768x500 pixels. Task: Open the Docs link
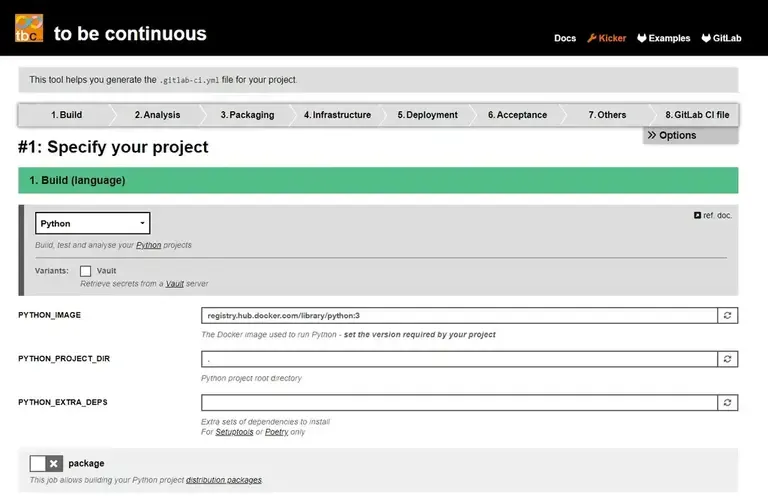565,38
